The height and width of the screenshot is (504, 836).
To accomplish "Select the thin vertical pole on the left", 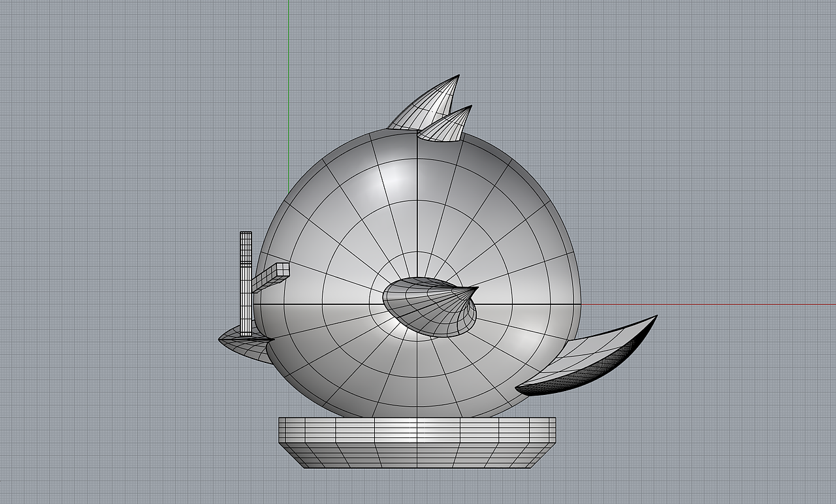I will point(246,284).
